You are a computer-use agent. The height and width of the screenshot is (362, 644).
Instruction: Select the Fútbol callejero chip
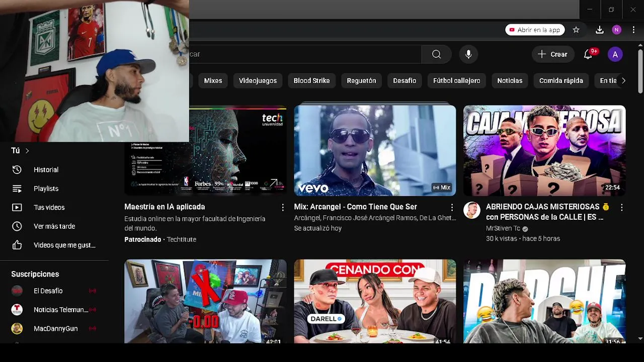(456, 80)
